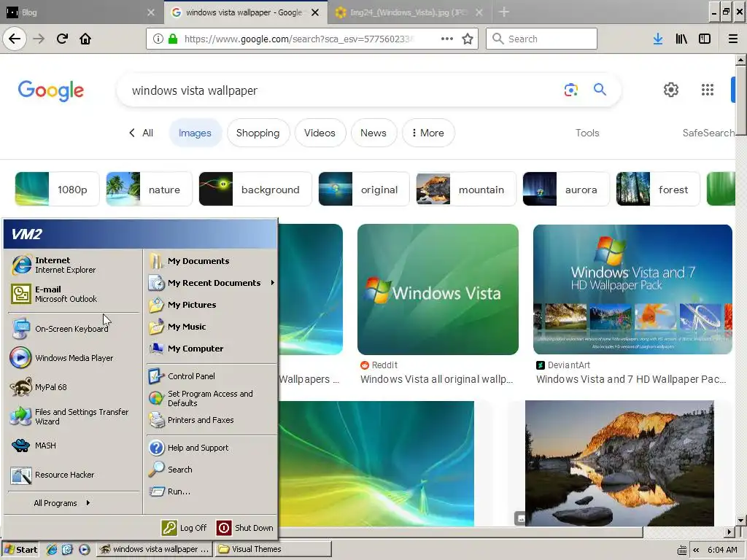Open Reddit Windows Vista wallpaper thumbnail
The width and height of the screenshot is (747, 560).
click(438, 289)
